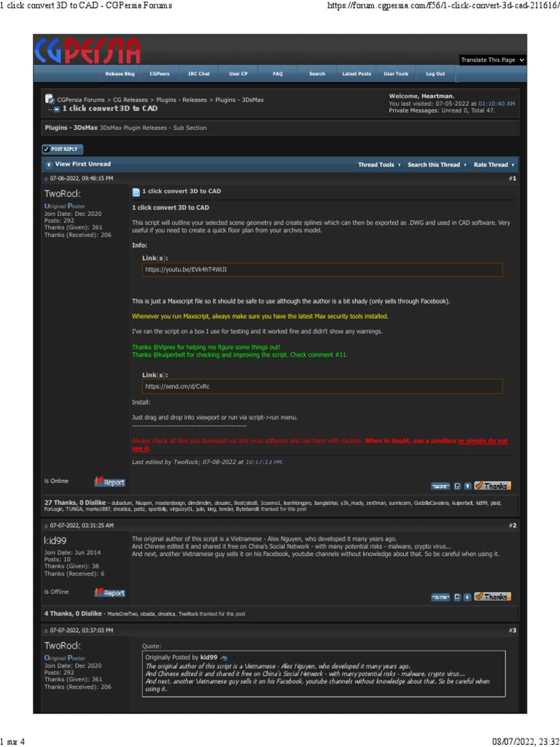Thank kid99 for post #2
The height and width of the screenshot is (747, 560).
coord(492,597)
